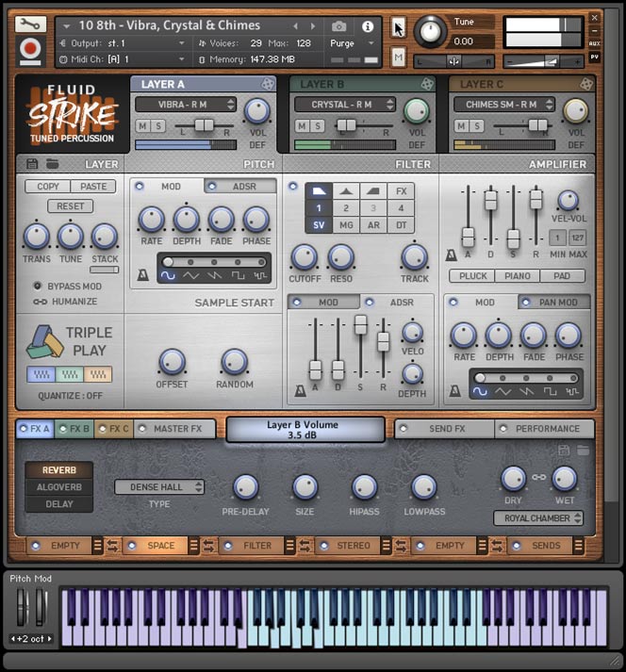Enable the SPACE effect slot power button
Screen dimensions: 626x672
pyautogui.click(x=132, y=546)
